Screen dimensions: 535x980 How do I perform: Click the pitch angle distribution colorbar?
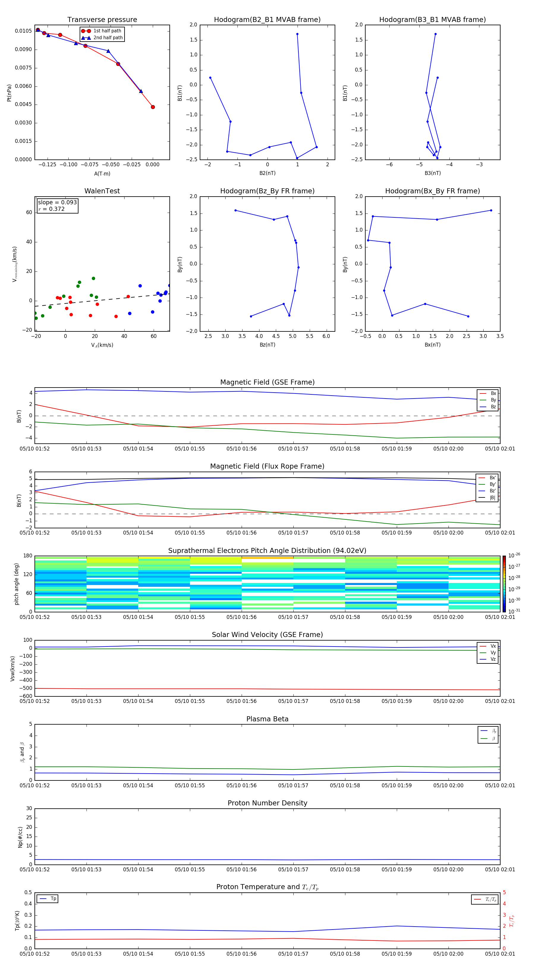pos(504,584)
